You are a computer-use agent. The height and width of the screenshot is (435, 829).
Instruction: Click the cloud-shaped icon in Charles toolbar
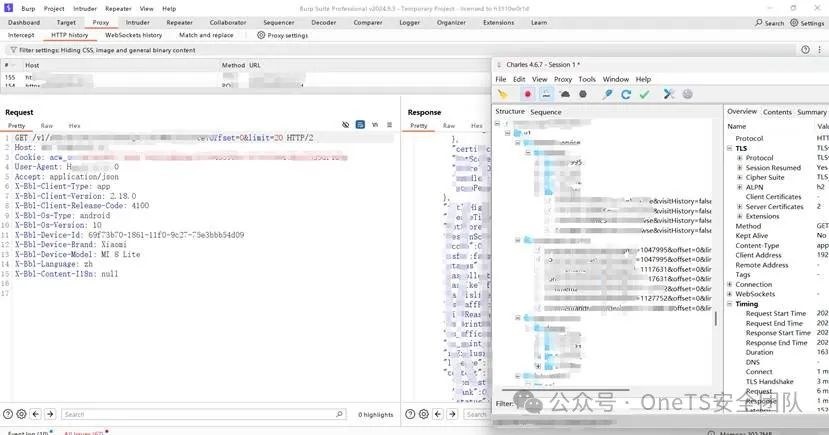(565, 95)
